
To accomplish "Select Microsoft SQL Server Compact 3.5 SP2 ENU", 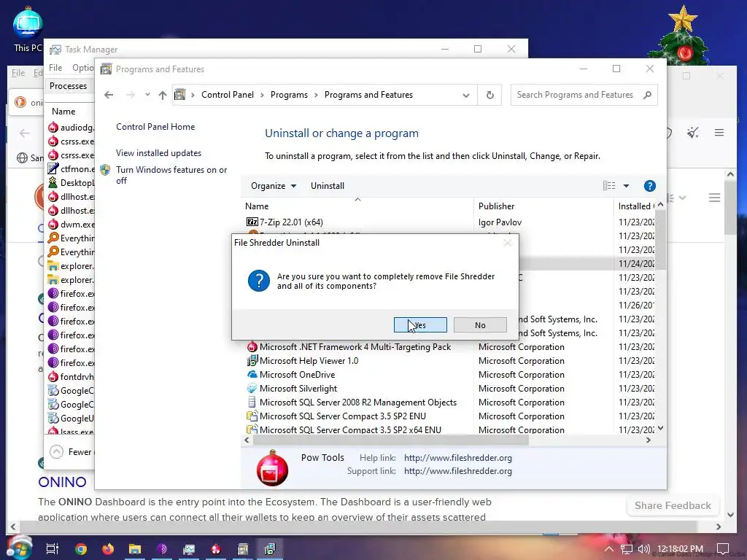I will 343,416.
